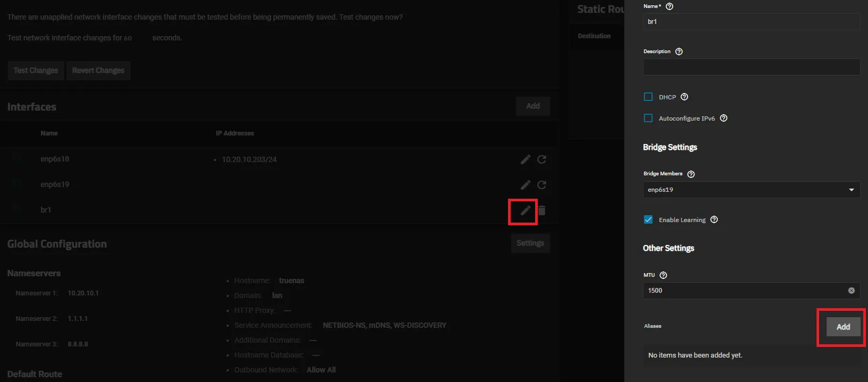
Task: Enable the DHCP checkbox
Action: click(x=648, y=97)
